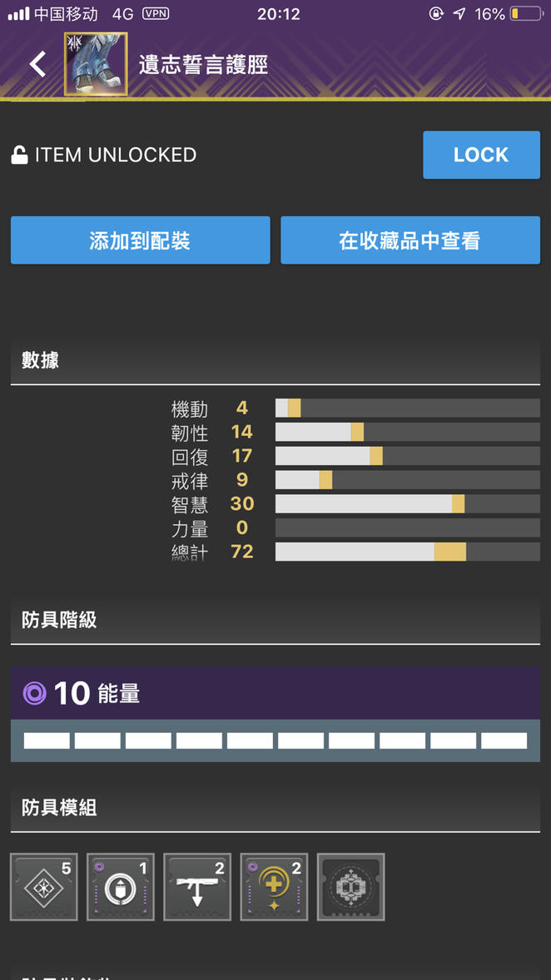Tap the 總計 stat bar
Image resolution: width=551 pixels, height=980 pixels.
pos(408,552)
